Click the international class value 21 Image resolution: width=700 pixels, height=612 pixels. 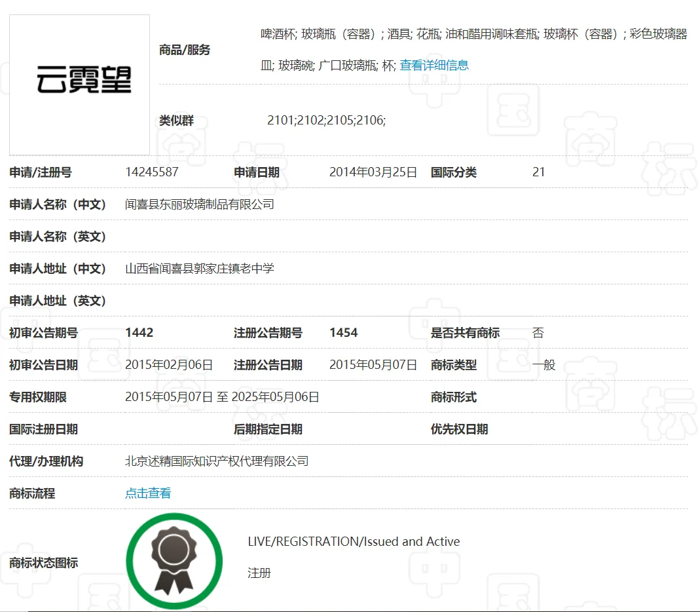click(x=538, y=172)
